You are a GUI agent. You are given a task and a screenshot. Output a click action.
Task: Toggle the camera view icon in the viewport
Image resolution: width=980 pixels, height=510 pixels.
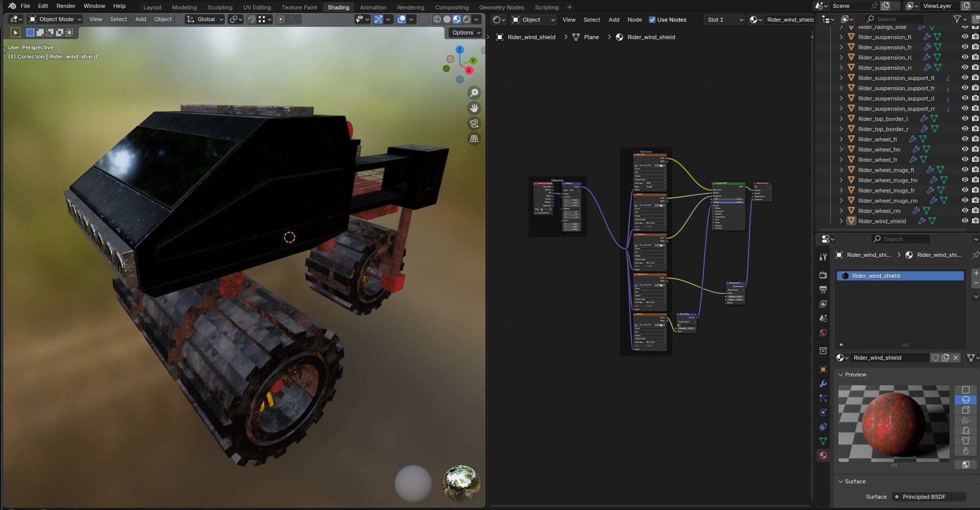point(474,123)
